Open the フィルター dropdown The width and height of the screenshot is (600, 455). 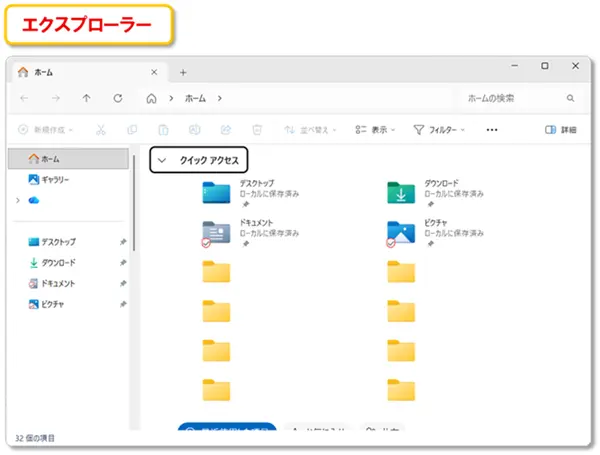tap(439, 130)
